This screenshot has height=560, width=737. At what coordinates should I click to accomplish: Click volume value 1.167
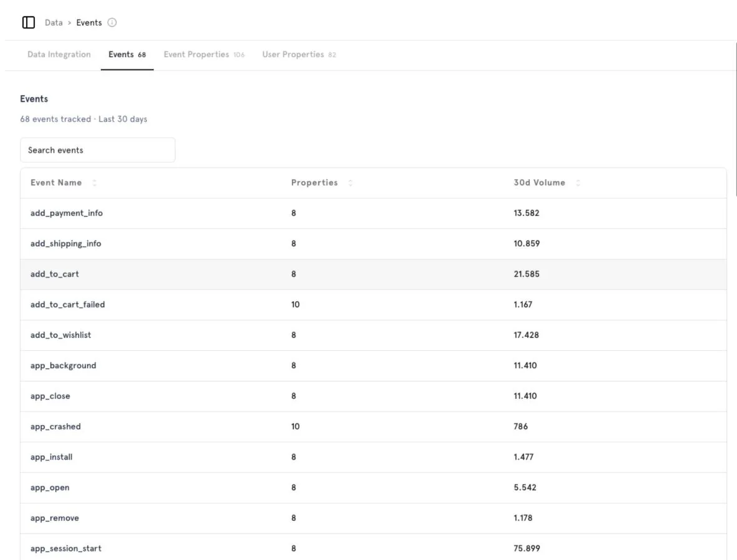pyautogui.click(x=523, y=305)
